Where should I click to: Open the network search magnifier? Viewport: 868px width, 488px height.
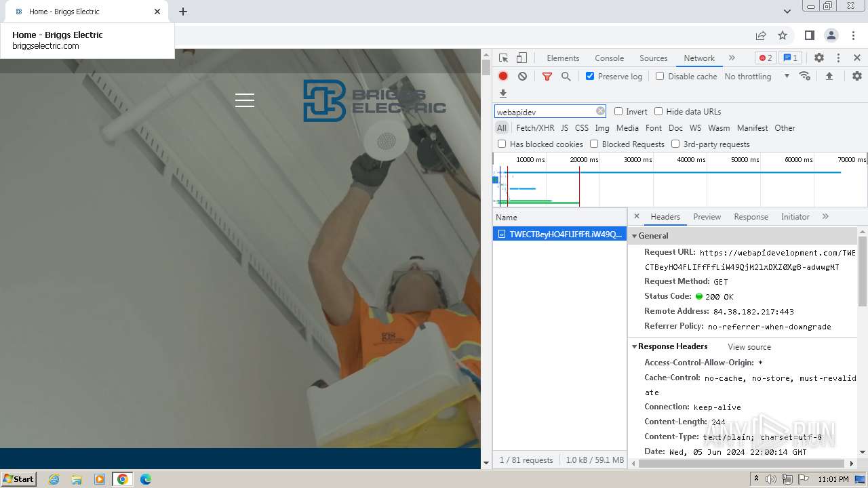(x=566, y=77)
